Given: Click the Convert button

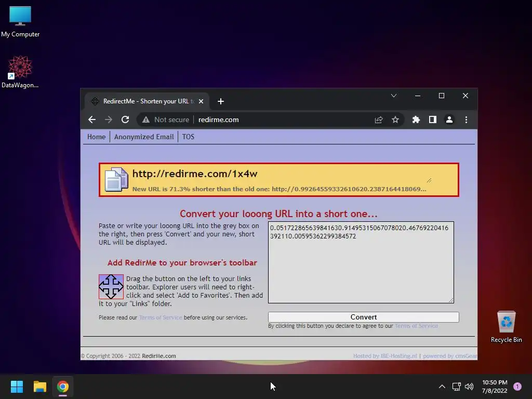Looking at the screenshot, I should coord(363,317).
